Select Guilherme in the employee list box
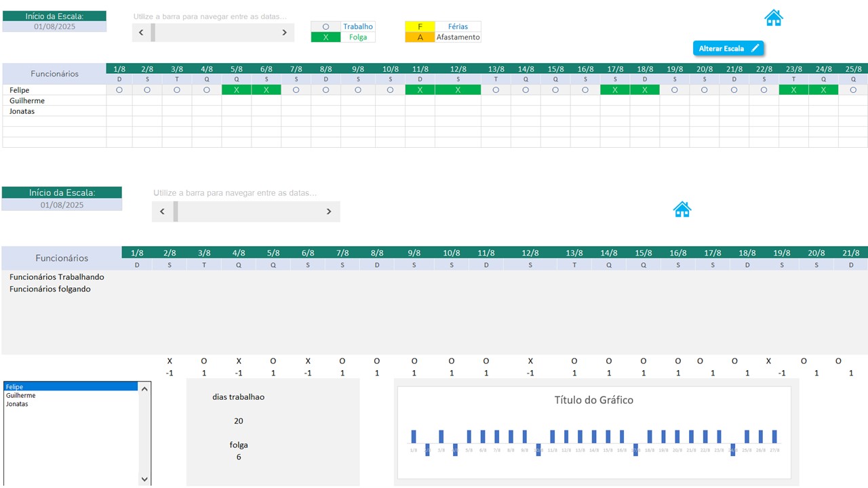 click(x=21, y=396)
